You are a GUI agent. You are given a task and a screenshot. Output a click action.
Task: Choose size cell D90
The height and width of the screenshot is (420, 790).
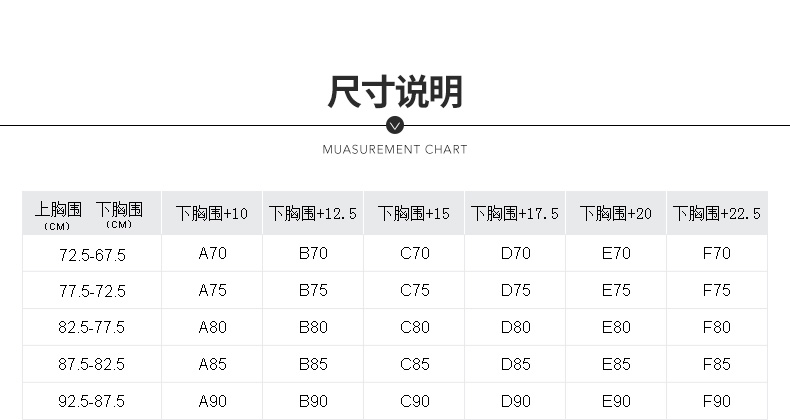coord(515,401)
